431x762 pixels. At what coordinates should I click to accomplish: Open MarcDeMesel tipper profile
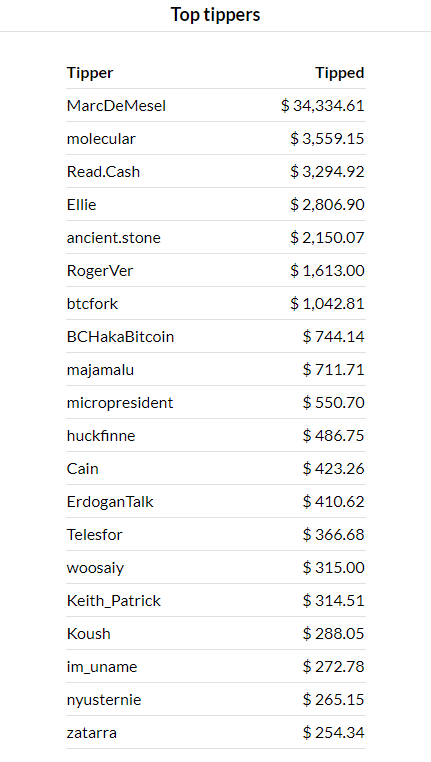coord(116,105)
